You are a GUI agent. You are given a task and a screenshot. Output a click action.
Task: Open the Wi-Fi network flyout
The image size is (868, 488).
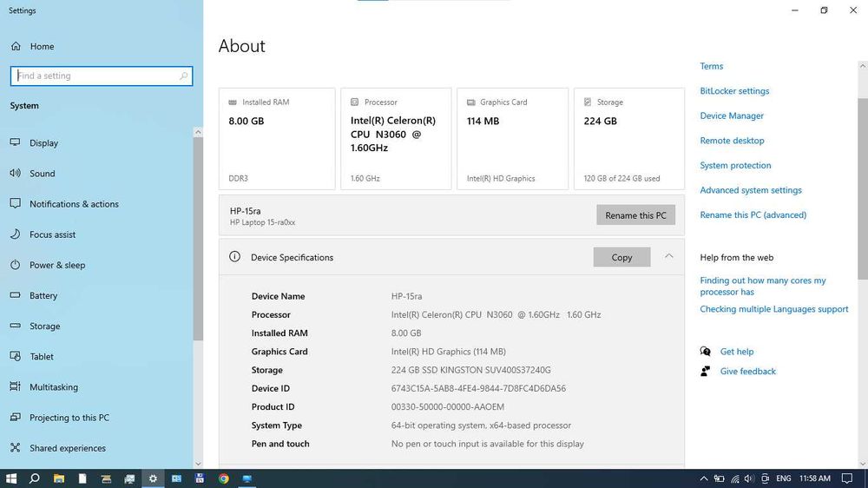734,478
